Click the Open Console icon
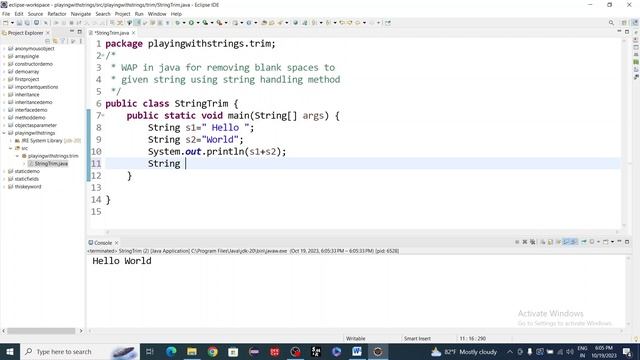Screen dimensions: 640x360 pyautogui.click(x=606, y=242)
